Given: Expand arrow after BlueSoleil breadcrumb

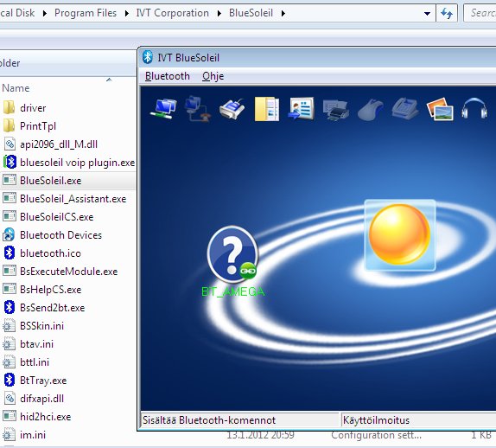Looking at the screenshot, I should 283,13.
